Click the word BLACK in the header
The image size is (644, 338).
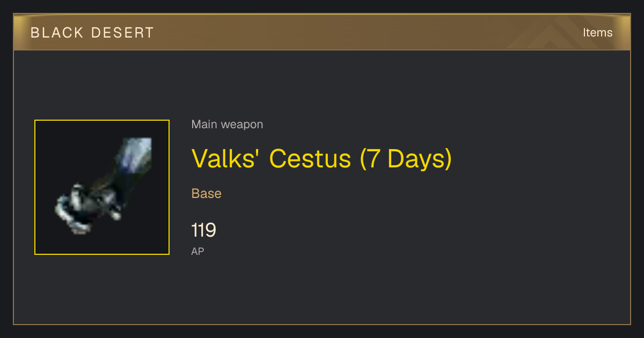[57, 33]
